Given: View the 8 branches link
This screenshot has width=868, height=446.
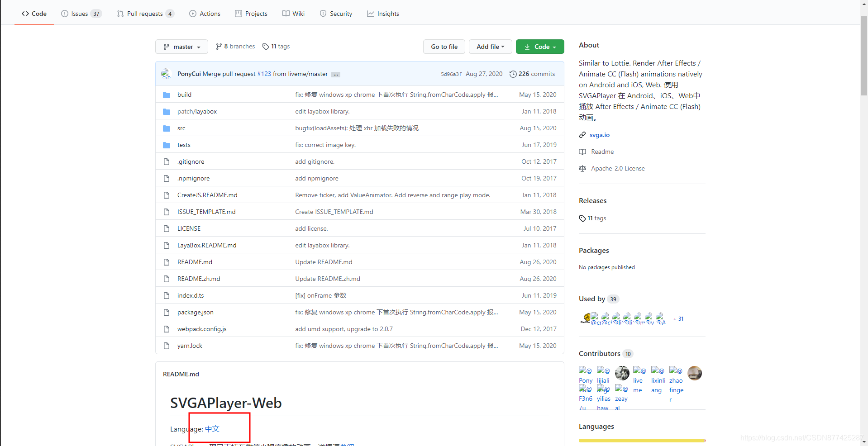Looking at the screenshot, I should point(235,46).
